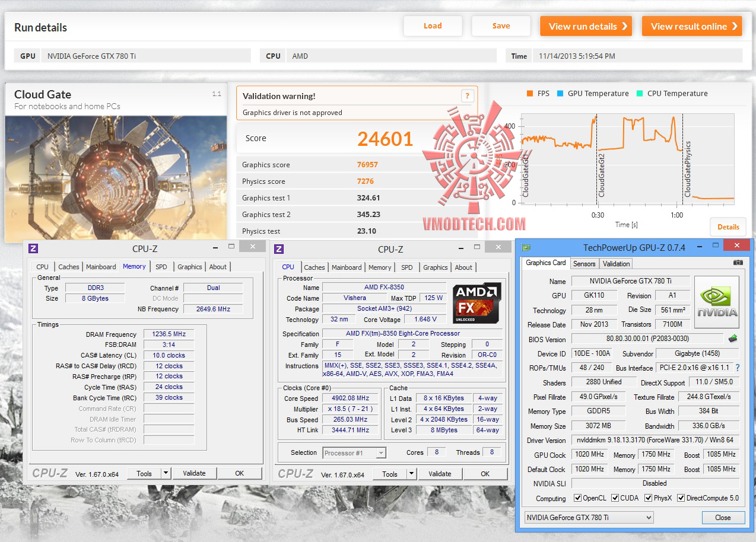Click Tools button in CPU-Z Memory window

point(144,473)
